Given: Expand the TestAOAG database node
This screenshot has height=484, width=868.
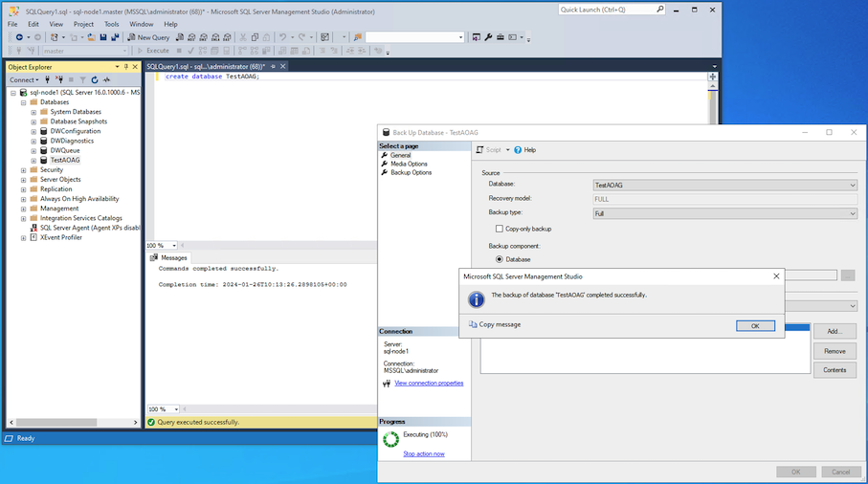Looking at the screenshot, I should pos(33,161).
